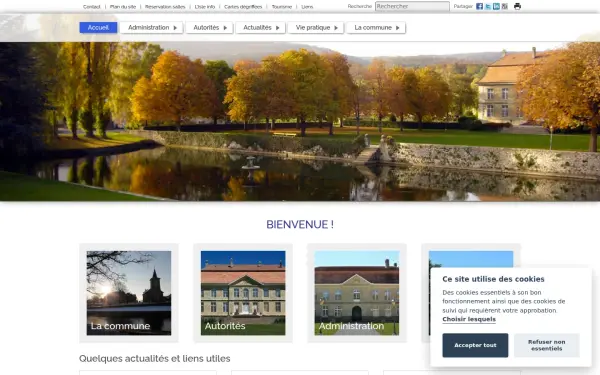Screen dimensions: 600x375
Task: Go to Réservation salles
Action: (165, 7)
